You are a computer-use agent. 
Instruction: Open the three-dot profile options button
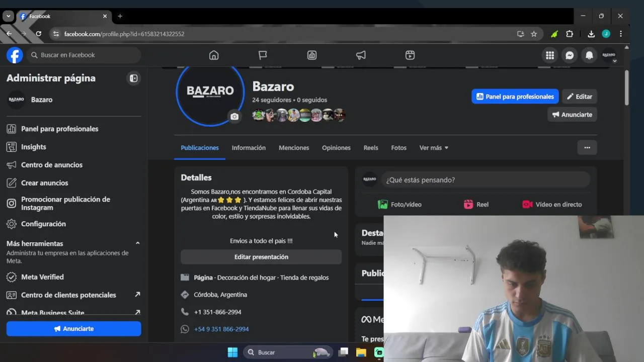pyautogui.click(x=587, y=148)
